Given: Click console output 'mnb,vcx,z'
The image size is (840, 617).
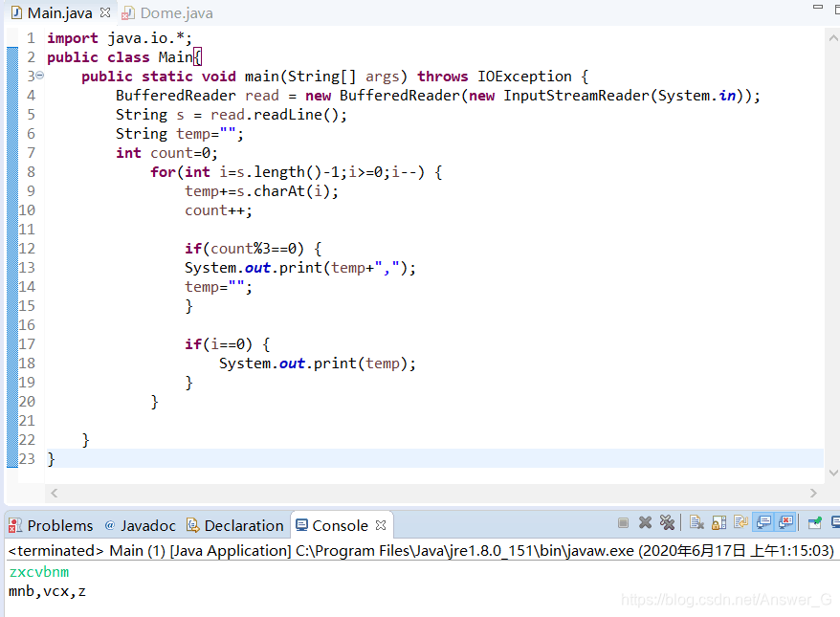Looking at the screenshot, I should tap(47, 591).
